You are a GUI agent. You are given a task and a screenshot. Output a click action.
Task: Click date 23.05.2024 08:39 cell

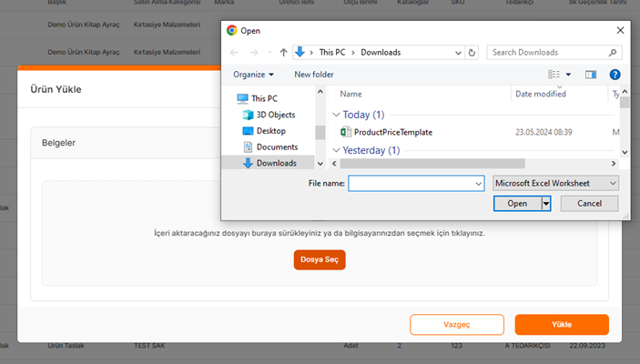(543, 132)
